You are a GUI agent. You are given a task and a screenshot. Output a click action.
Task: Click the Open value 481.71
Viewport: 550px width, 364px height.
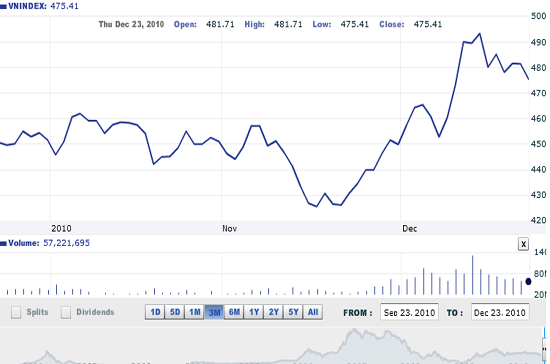pyautogui.click(x=220, y=24)
